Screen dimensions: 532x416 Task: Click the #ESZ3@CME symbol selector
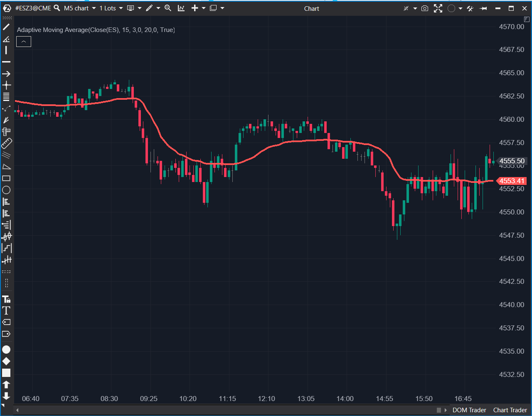(x=33, y=8)
